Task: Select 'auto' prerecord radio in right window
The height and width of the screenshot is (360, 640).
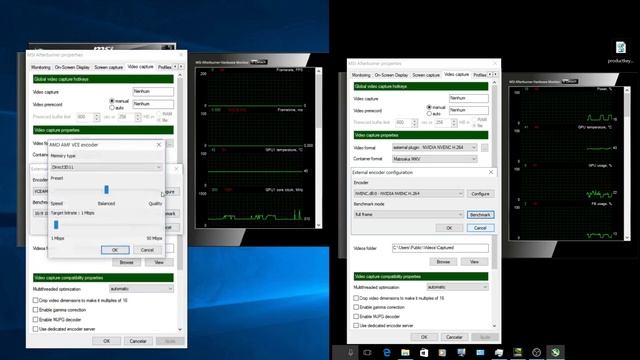Action: click(x=429, y=113)
